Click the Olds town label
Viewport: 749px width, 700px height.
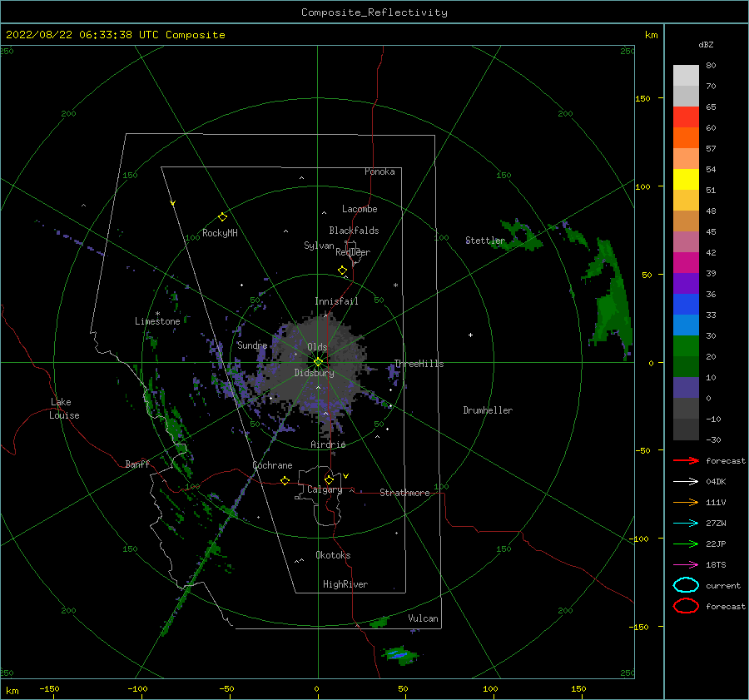coord(317,347)
